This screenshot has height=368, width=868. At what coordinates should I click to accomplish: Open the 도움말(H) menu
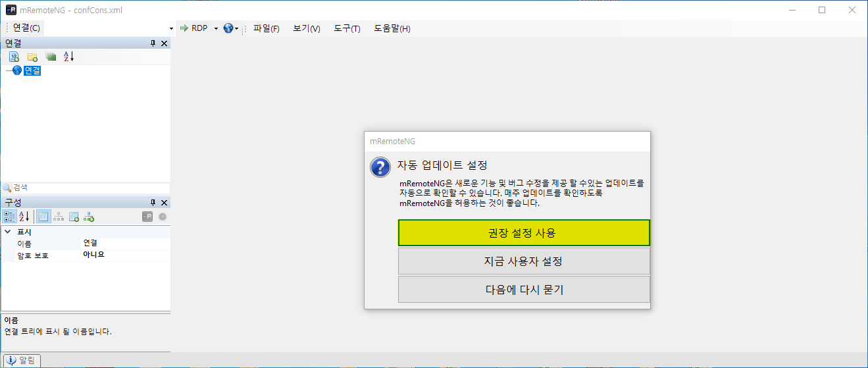pos(392,28)
